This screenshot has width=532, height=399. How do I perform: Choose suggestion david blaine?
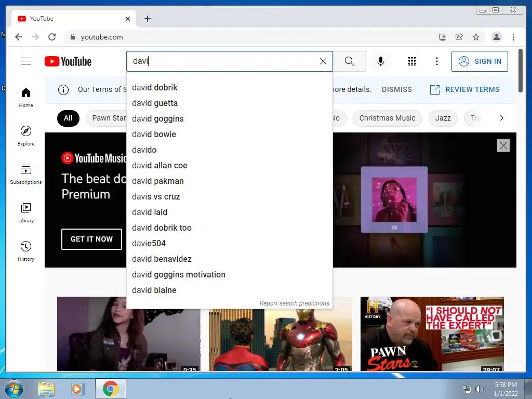coord(229,290)
